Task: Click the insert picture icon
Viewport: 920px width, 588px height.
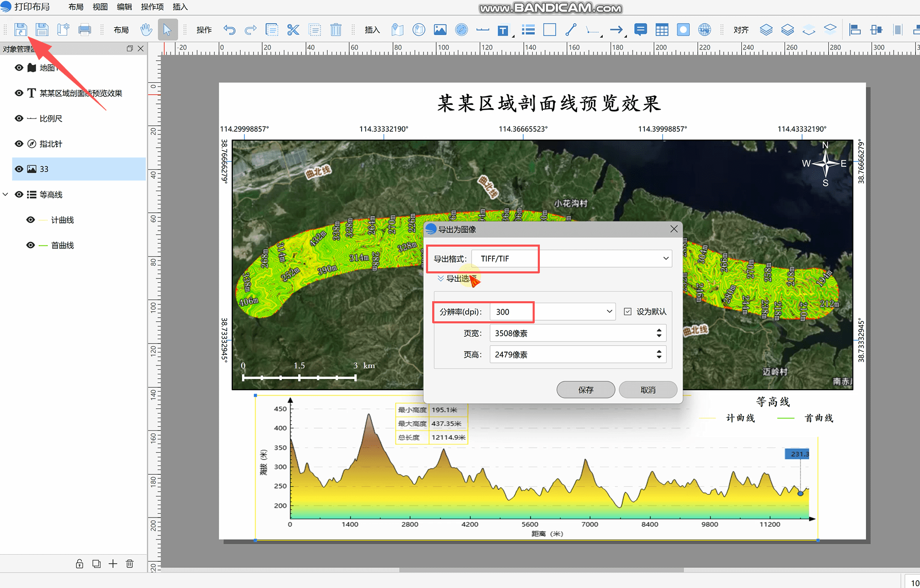Action: [x=440, y=29]
